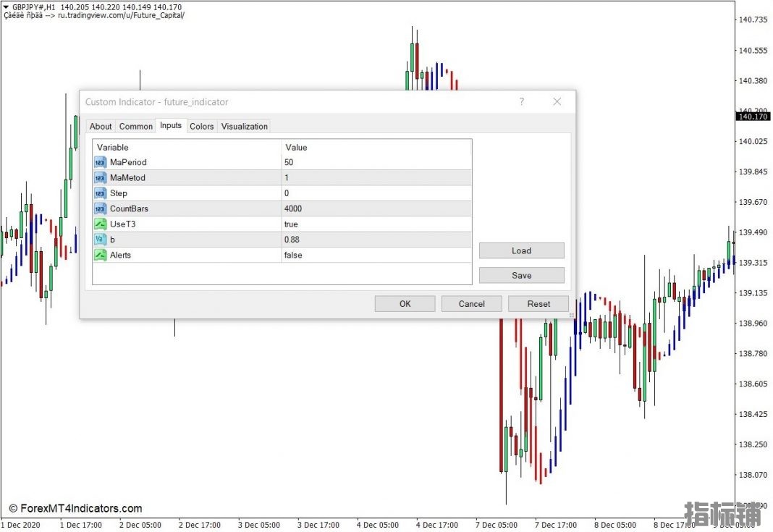The height and width of the screenshot is (532, 773).
Task: Click the 4 Dec 17:00 time axis label
Action: (436, 525)
